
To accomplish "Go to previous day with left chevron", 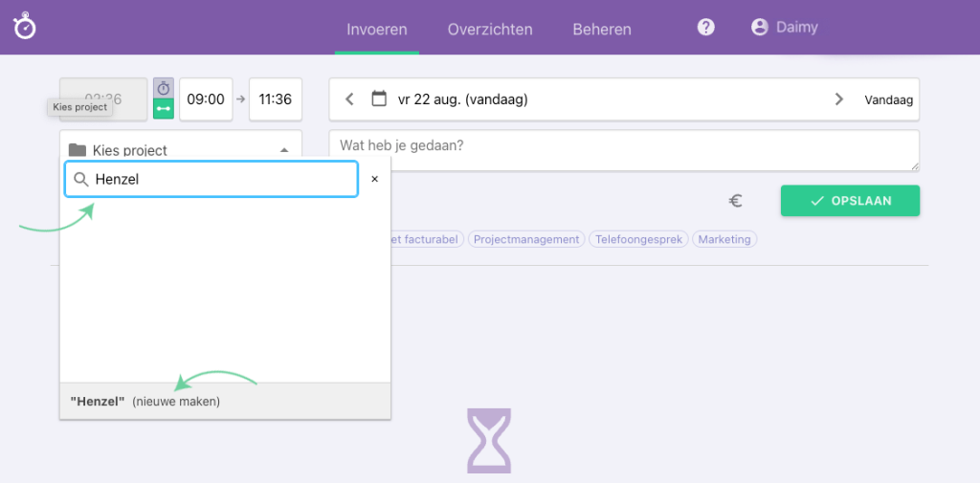I will coord(349,99).
